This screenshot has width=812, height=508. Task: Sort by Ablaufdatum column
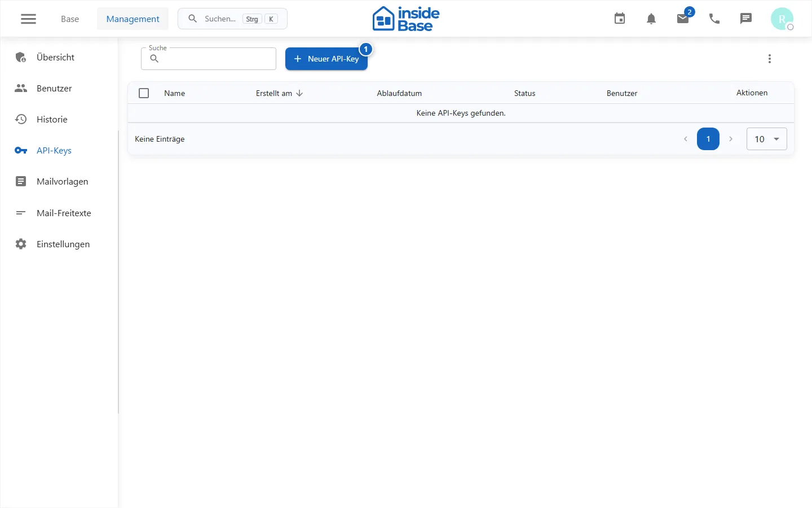pyautogui.click(x=399, y=93)
